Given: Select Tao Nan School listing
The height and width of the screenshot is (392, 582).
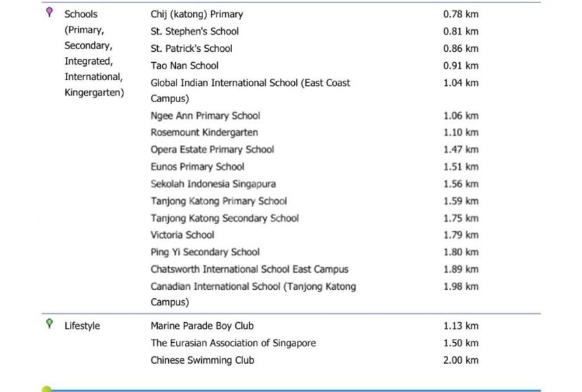Looking at the screenshot, I should pos(184,65).
